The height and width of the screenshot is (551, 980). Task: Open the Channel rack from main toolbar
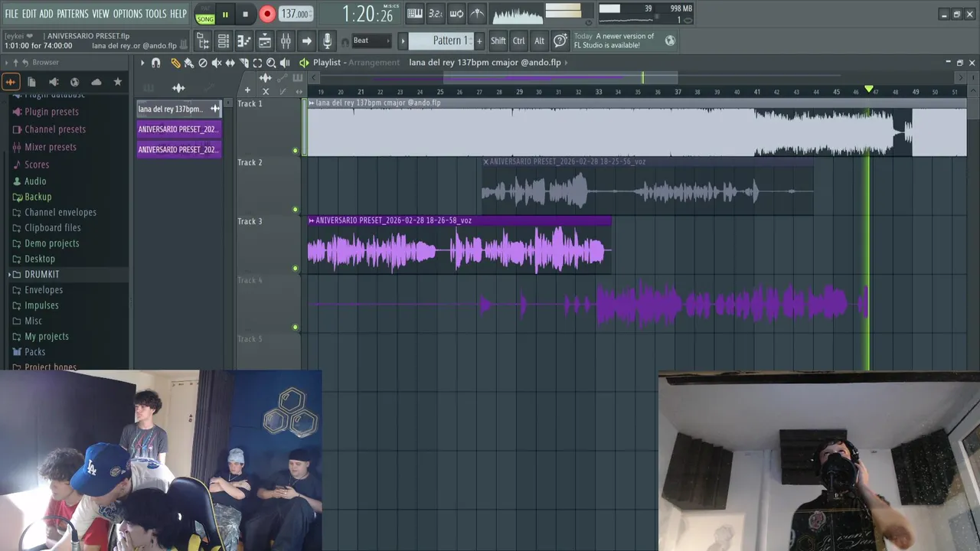tap(224, 41)
